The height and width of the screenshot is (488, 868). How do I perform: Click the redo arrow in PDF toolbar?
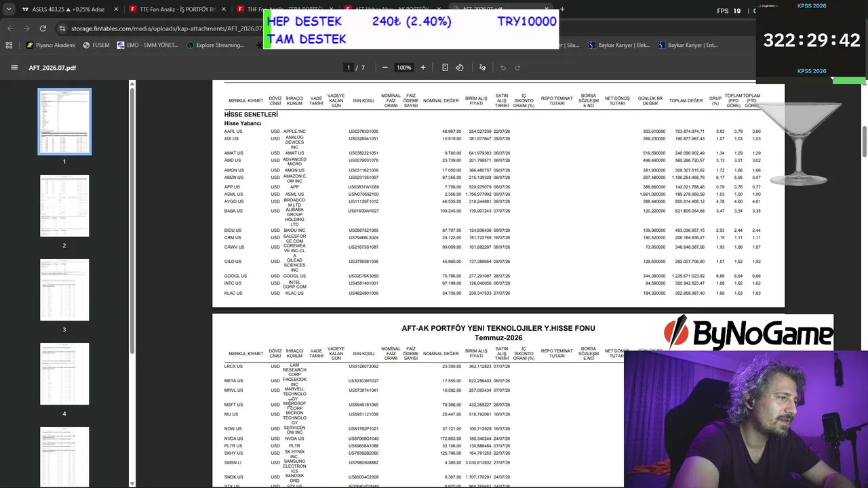point(517,68)
